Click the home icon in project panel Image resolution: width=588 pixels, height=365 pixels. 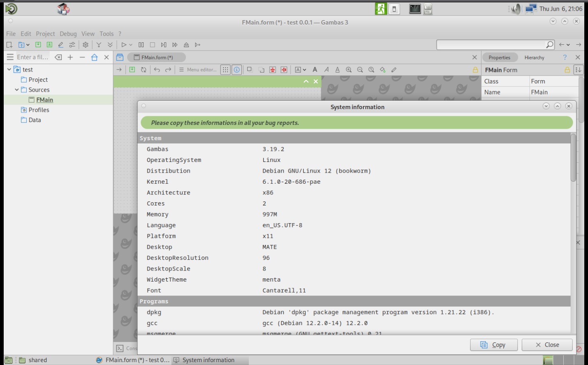(94, 58)
